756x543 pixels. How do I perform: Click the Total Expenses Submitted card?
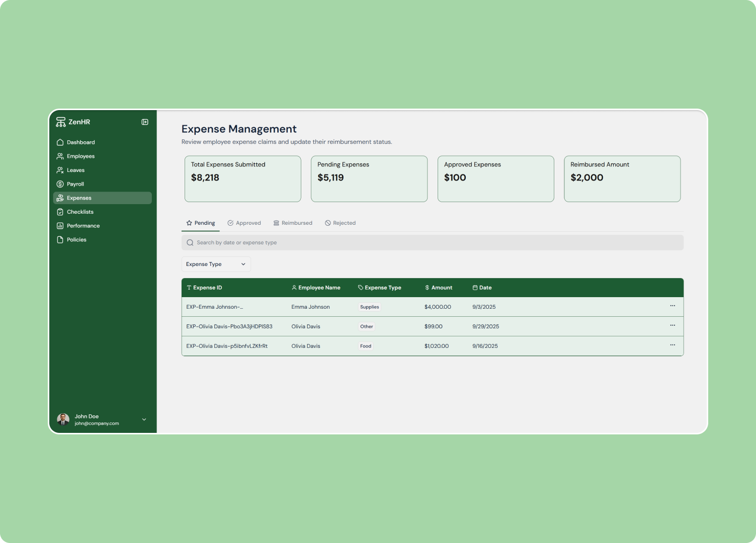pos(243,179)
